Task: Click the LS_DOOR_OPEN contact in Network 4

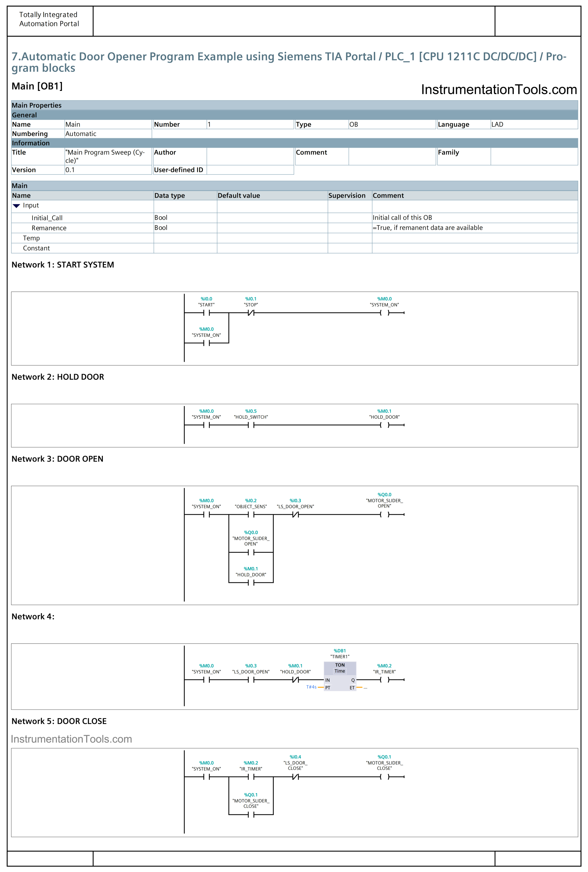Action: click(x=251, y=680)
